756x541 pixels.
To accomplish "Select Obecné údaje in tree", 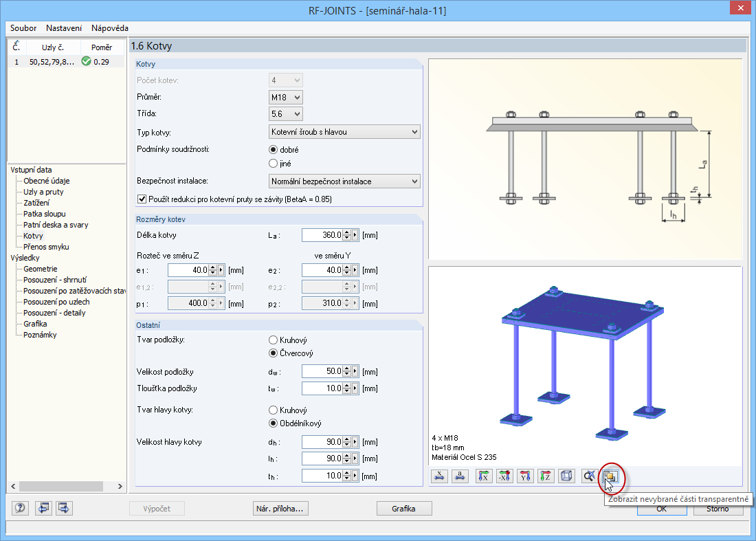I will pyautogui.click(x=47, y=181).
